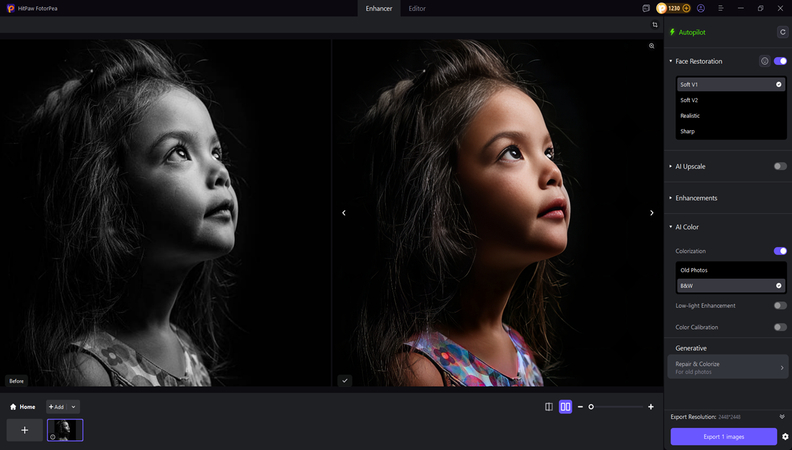Toggle Face Restoration switch off
This screenshot has height=450, width=792.
click(780, 61)
